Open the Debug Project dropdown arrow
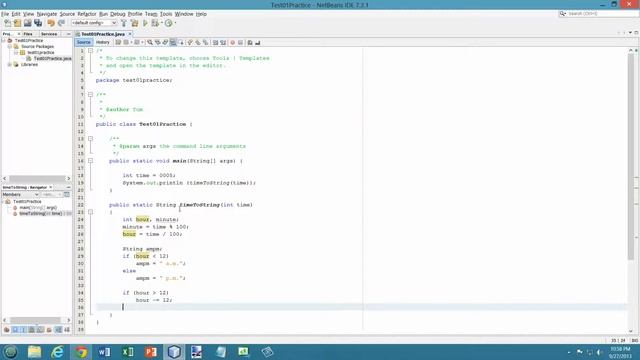 (x=162, y=23)
